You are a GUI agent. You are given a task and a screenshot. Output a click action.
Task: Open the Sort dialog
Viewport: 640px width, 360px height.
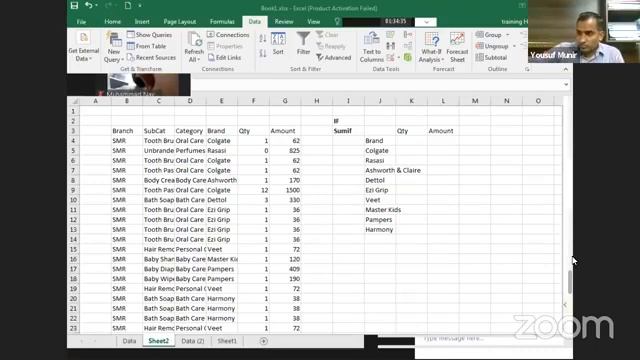click(x=278, y=43)
